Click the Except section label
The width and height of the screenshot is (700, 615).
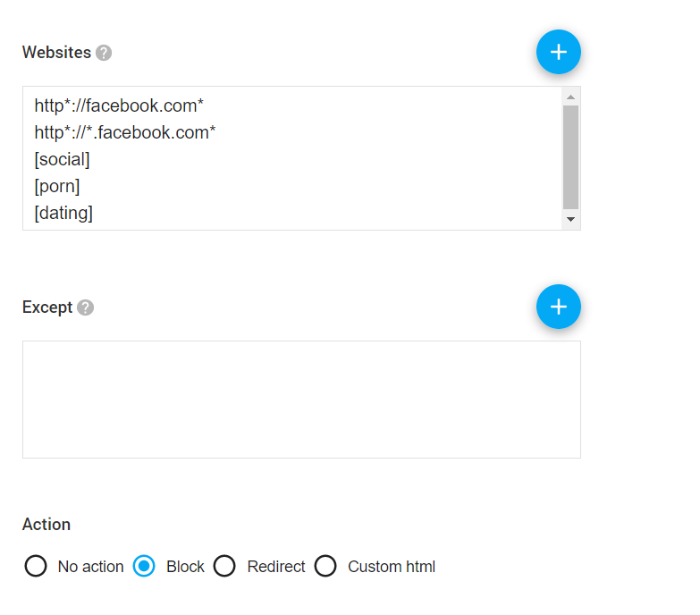(x=47, y=307)
